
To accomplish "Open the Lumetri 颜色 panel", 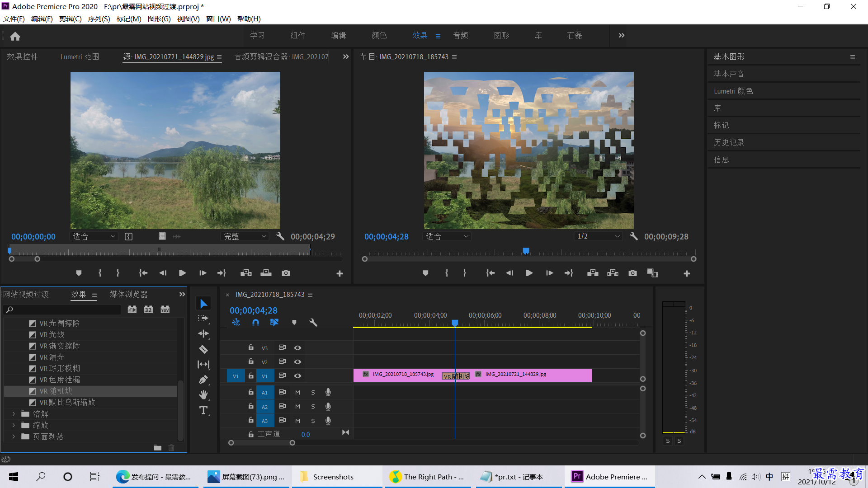I will click(733, 91).
